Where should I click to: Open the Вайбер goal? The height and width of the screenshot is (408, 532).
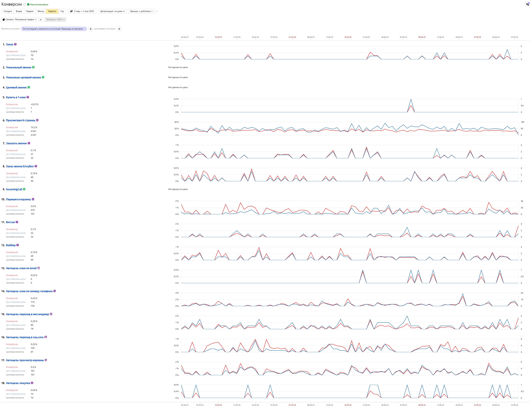coord(11,245)
